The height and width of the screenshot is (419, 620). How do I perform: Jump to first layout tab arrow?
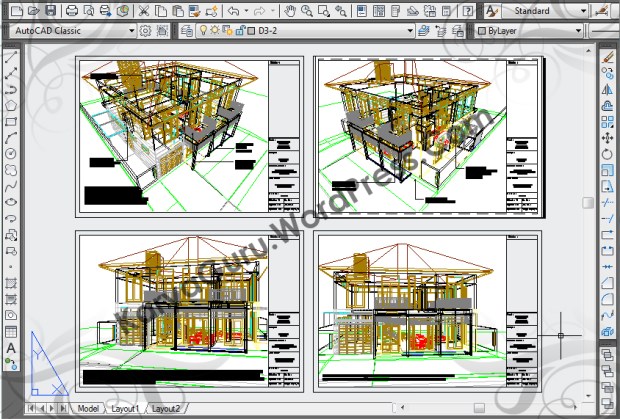30,408
